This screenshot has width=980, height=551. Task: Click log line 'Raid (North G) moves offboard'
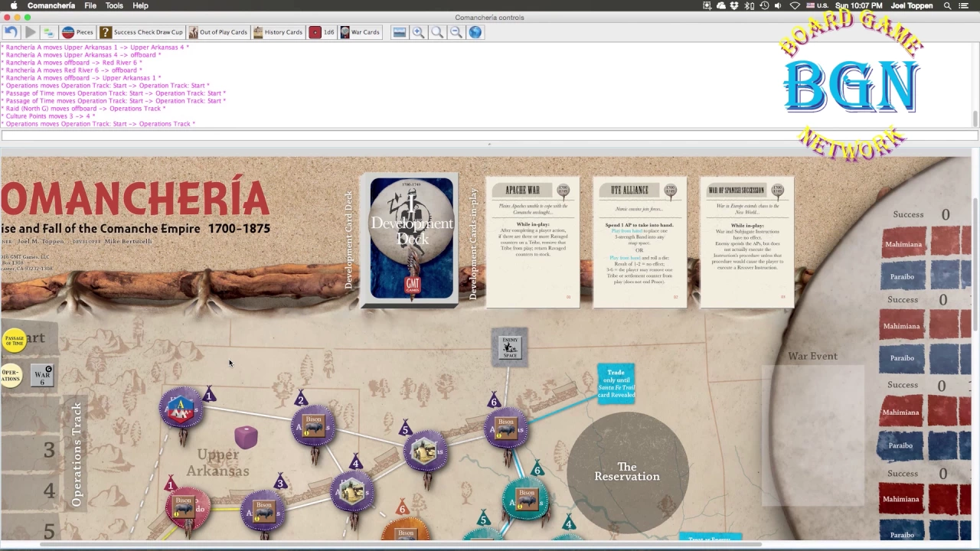83,109
